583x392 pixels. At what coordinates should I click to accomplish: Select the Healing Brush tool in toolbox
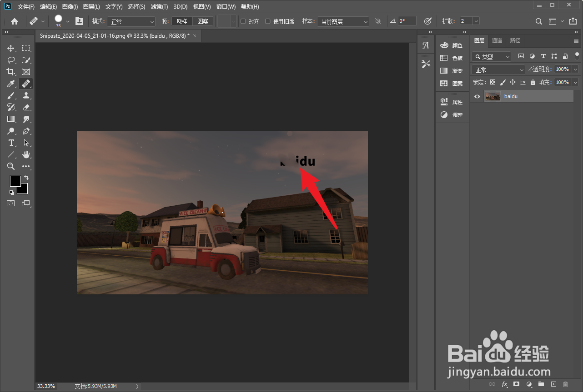point(26,84)
